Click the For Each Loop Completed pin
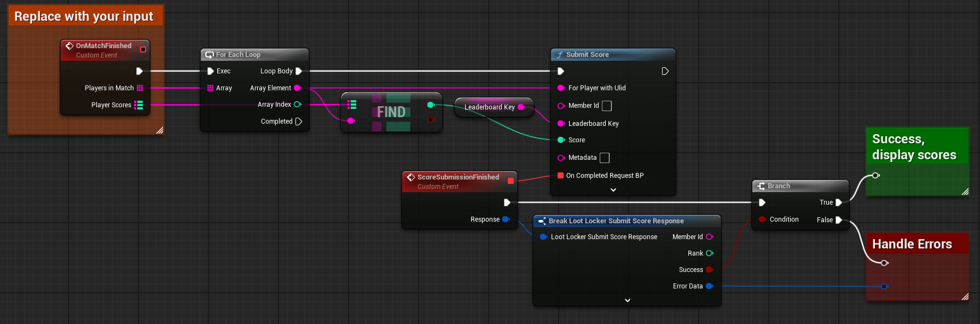980x324 pixels. point(299,121)
